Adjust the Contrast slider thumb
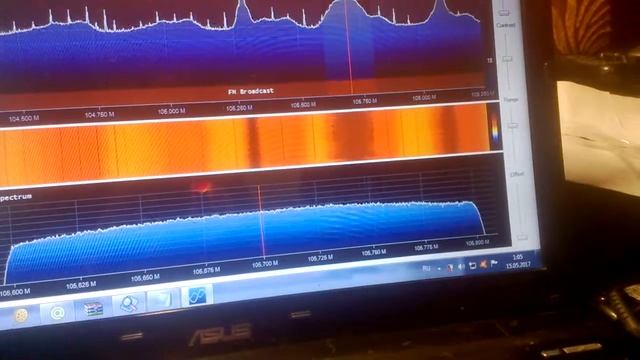Screen dimensions: 640x360 [507, 60]
